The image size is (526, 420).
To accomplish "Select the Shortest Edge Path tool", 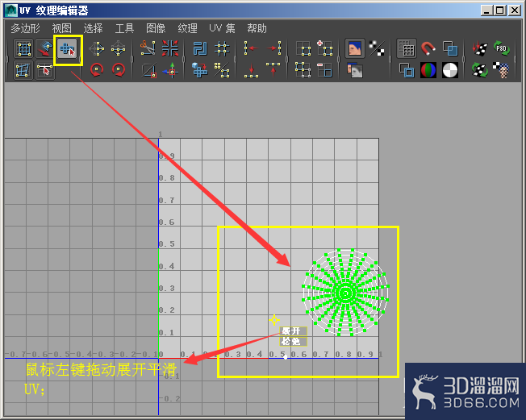I will 44,70.
